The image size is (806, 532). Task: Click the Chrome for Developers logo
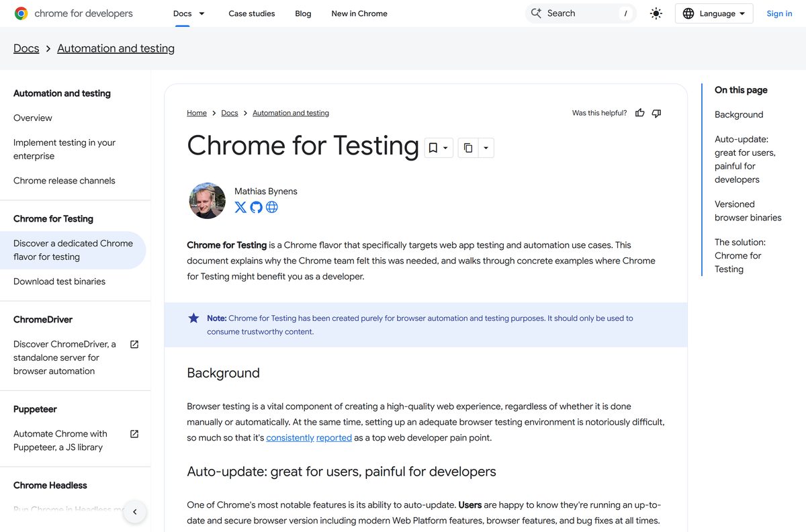tap(73, 13)
